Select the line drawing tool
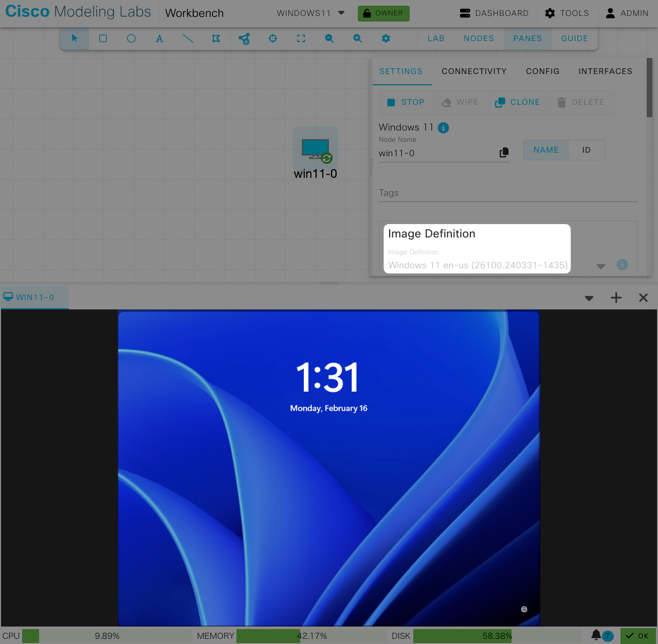The width and height of the screenshot is (658, 644). point(188,39)
